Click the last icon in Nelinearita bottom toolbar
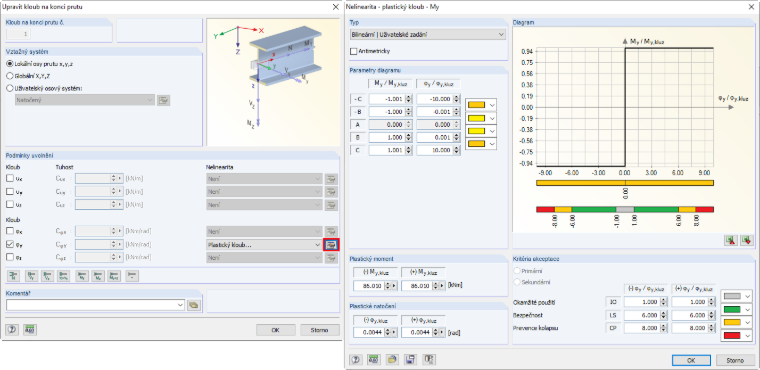Image resolution: width=760 pixels, height=370 pixels. (x=429, y=359)
